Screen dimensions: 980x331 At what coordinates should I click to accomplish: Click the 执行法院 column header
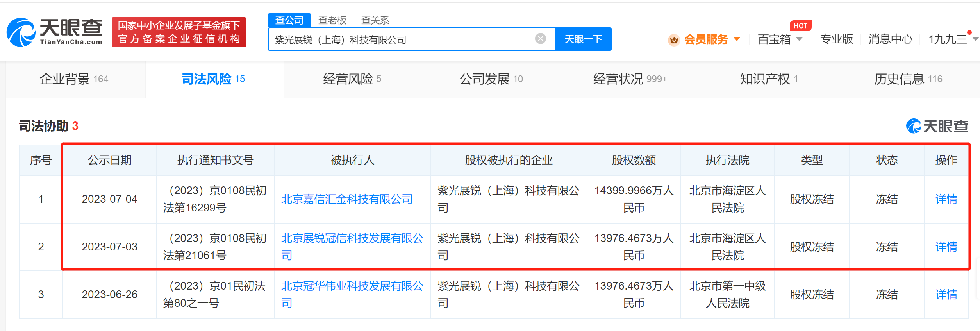(728, 160)
